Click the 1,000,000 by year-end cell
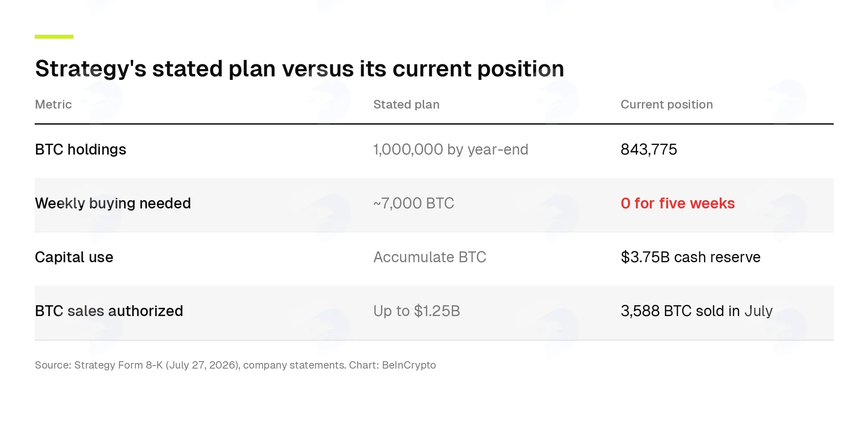 coord(450,150)
